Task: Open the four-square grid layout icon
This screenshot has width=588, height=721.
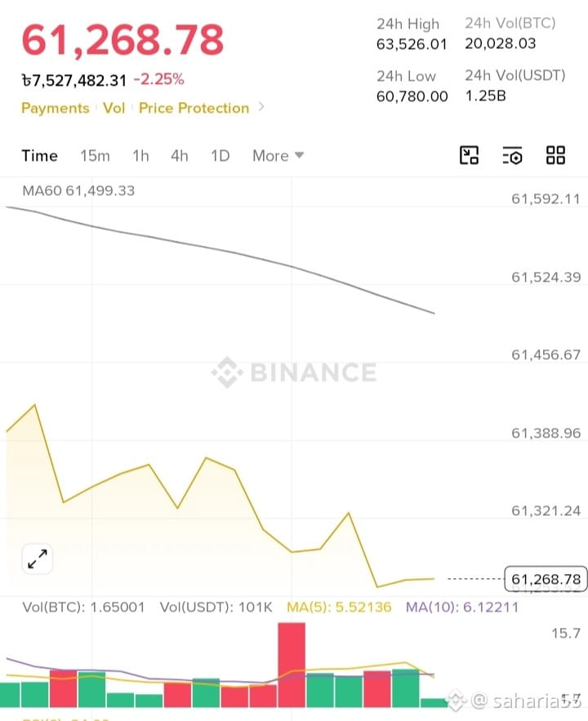Action: coord(555,155)
